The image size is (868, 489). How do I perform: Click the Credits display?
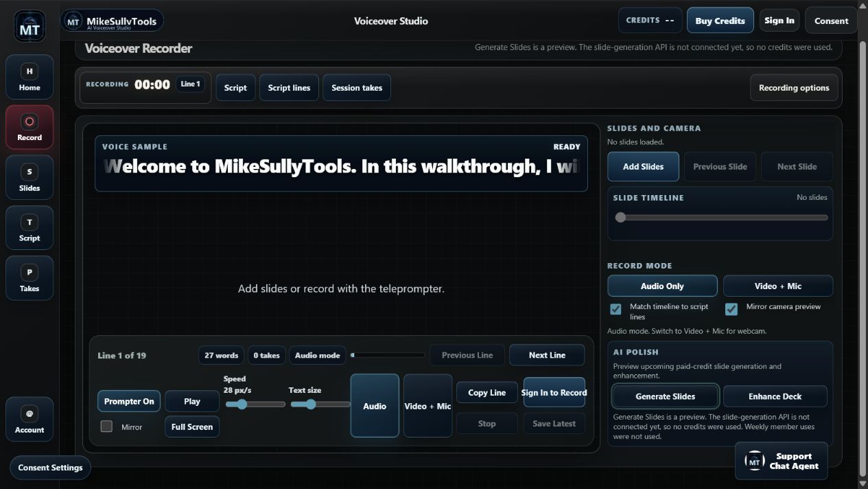coord(650,21)
